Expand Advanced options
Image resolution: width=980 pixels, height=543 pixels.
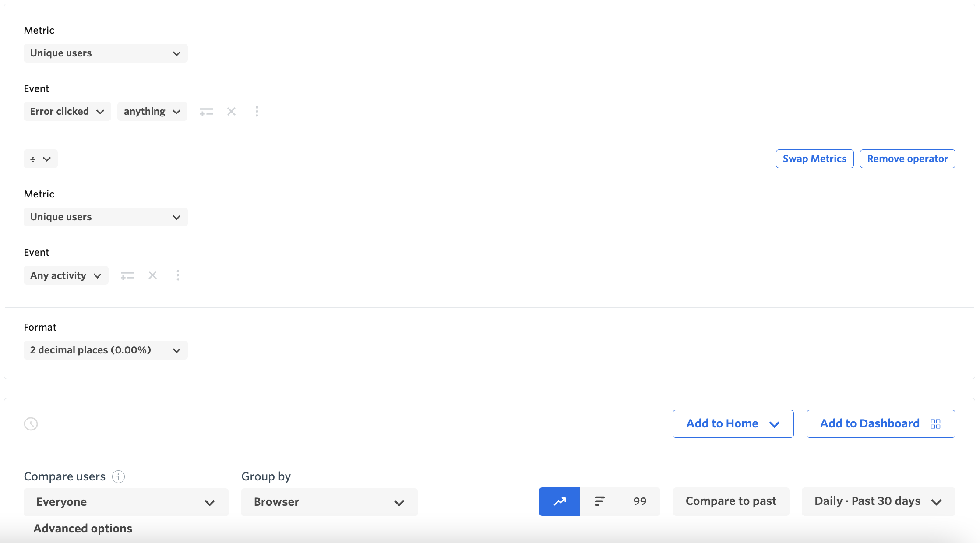[x=83, y=529]
